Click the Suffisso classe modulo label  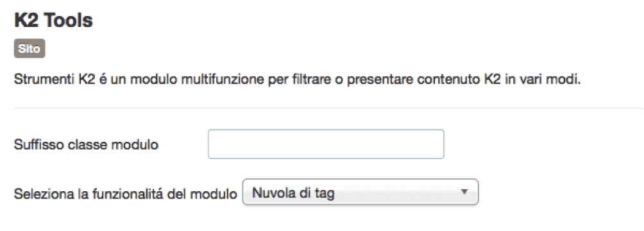tap(86, 144)
